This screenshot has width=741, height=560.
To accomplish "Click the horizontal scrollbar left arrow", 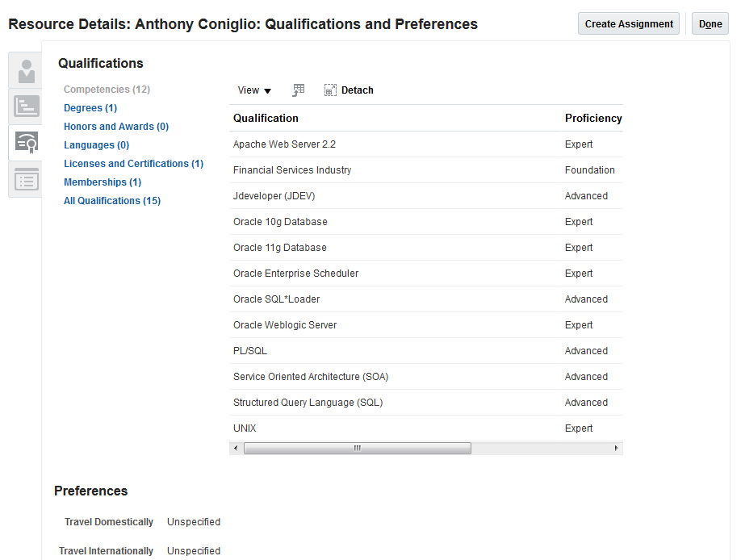I will (x=236, y=448).
